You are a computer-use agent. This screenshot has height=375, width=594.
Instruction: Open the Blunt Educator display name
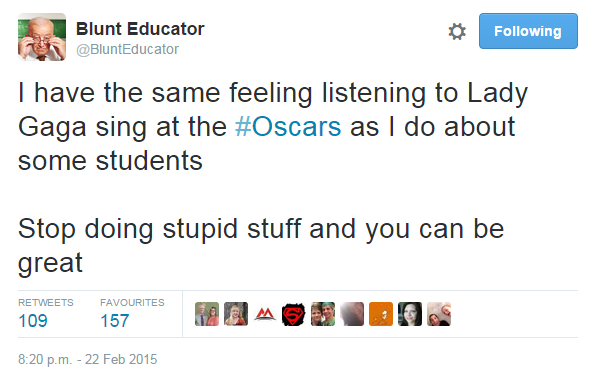click(140, 29)
